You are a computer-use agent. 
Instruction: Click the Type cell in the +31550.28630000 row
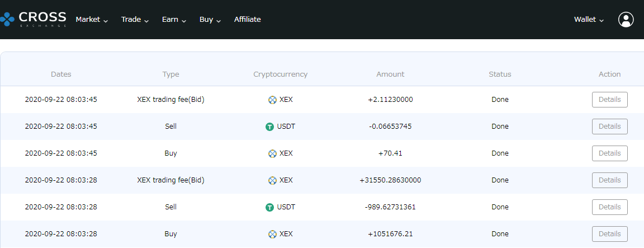tap(171, 180)
